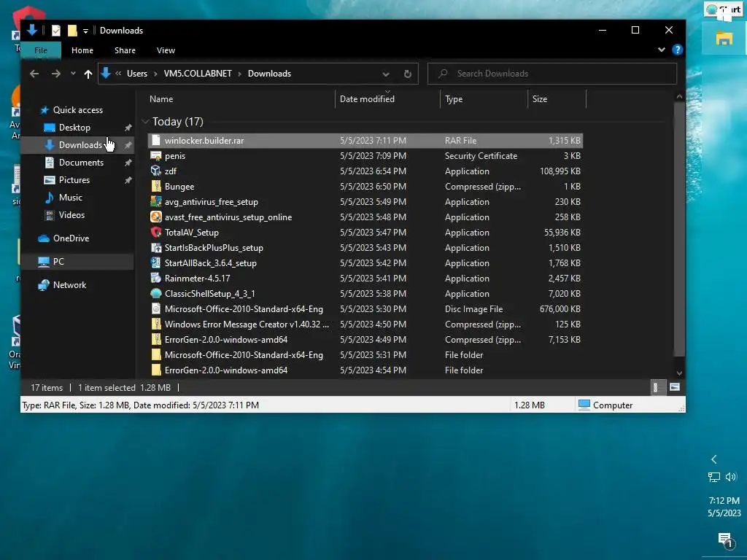Open the network tray icon
This screenshot has height=560, width=747.
713,477
